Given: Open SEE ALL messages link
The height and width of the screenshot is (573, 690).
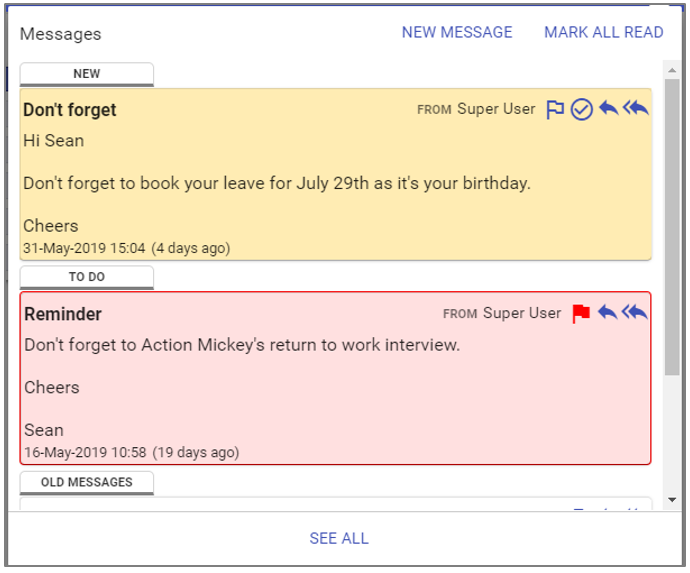Looking at the screenshot, I should tap(339, 538).
